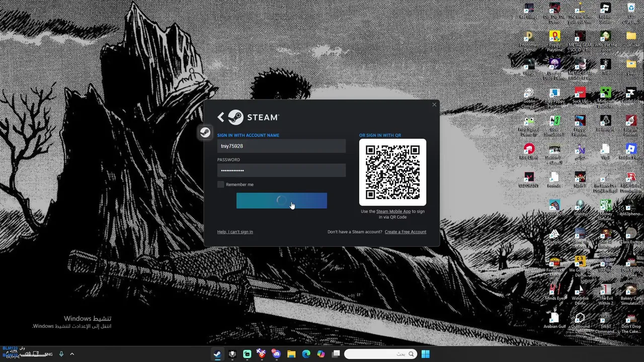Click the password input field
The image size is (644, 362).
[281, 170]
